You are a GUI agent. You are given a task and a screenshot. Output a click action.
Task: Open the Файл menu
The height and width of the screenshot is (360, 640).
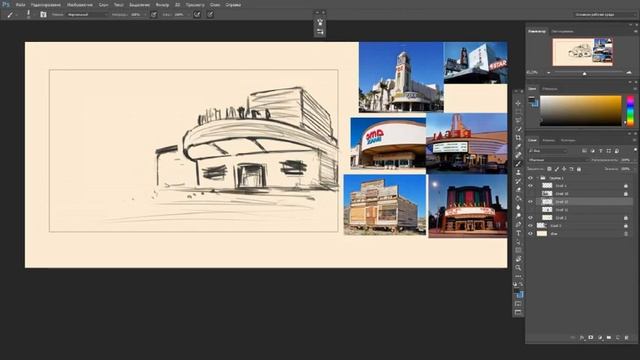pos(20,5)
